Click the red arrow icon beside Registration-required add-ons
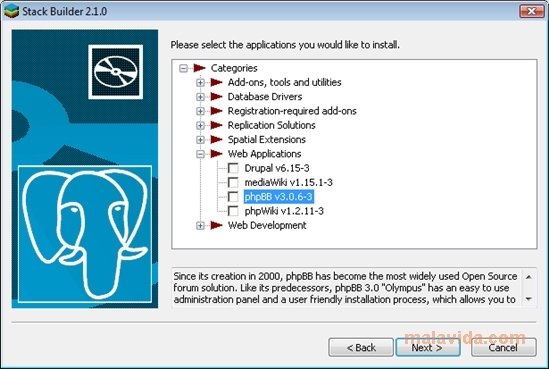This screenshot has height=369, width=549. tap(216, 111)
